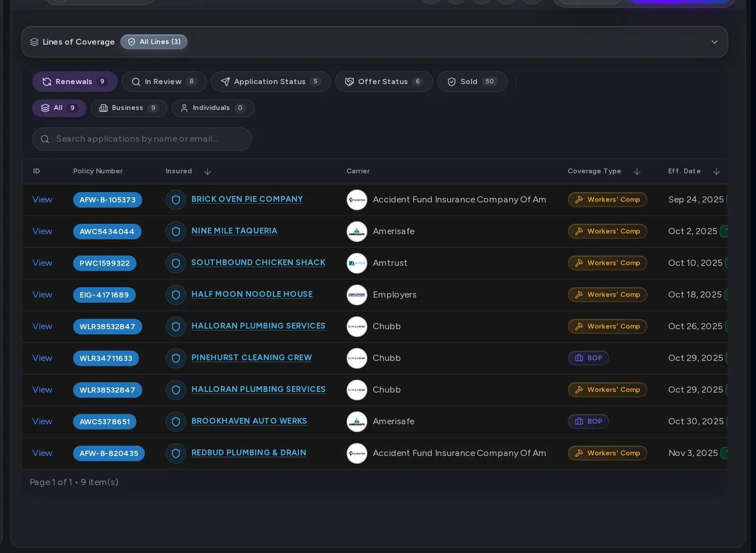Switch to the Renewals tab

75,82
